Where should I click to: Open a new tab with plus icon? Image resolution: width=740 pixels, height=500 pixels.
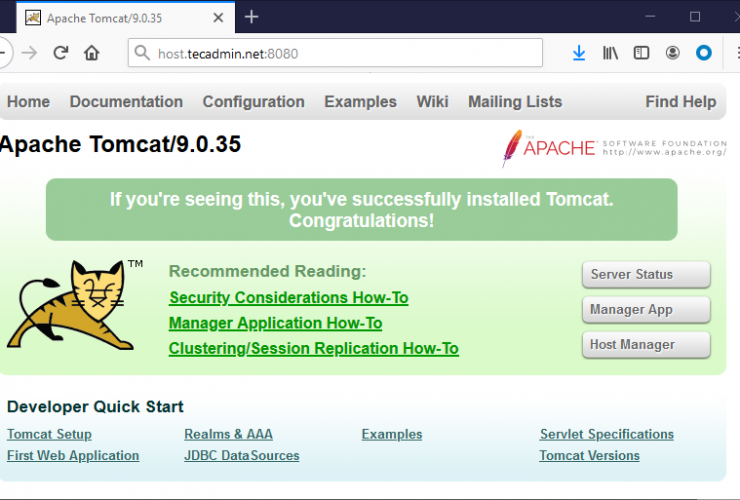[251, 16]
